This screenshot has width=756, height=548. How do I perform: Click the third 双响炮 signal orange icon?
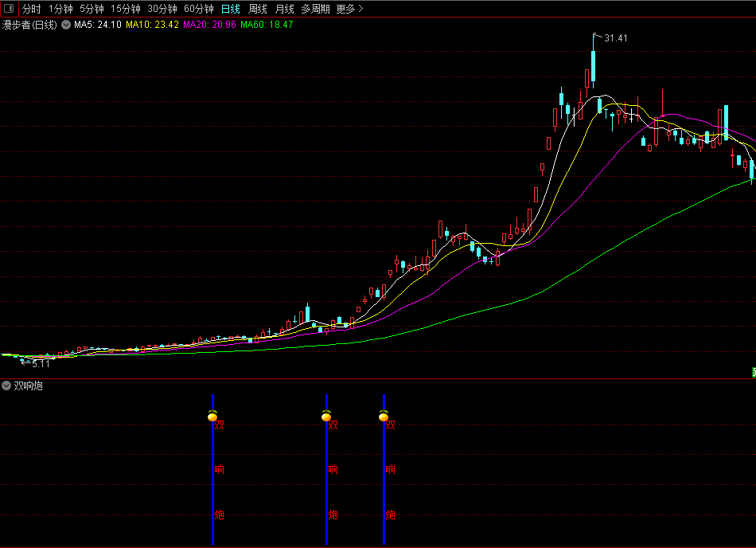pos(384,416)
